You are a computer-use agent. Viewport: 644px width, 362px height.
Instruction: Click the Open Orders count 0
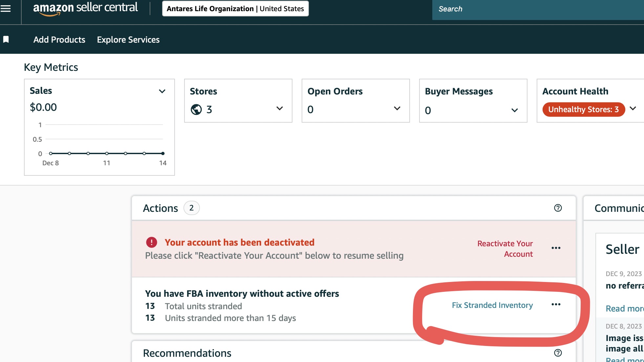(311, 110)
